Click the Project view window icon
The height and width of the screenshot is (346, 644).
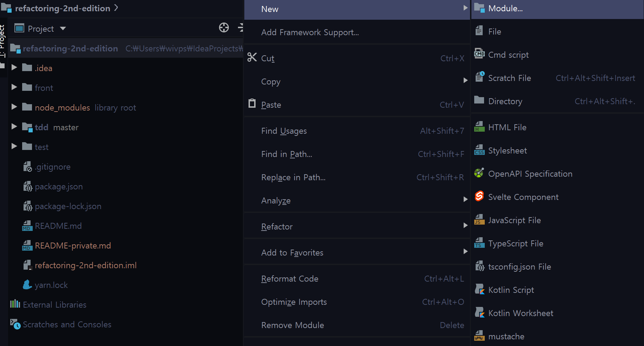tap(19, 28)
